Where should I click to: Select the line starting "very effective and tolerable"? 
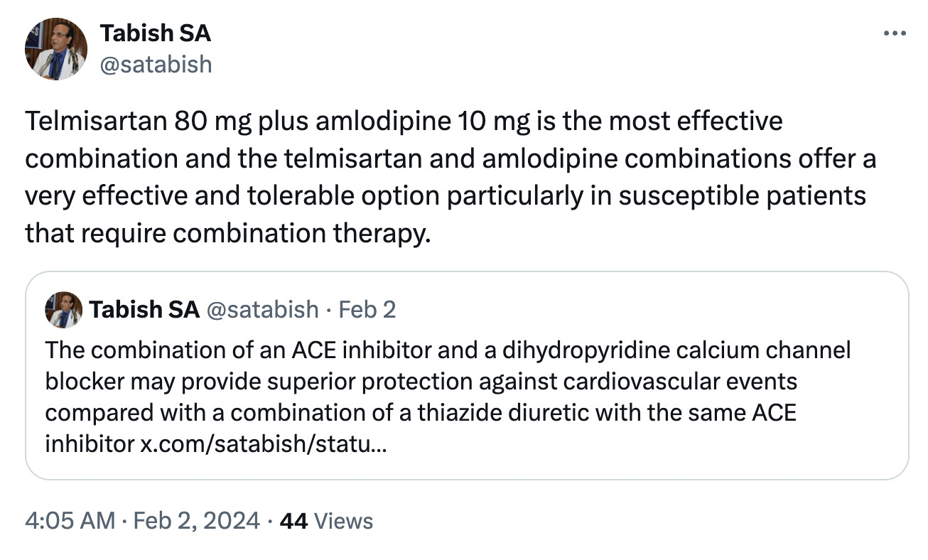pos(446,195)
